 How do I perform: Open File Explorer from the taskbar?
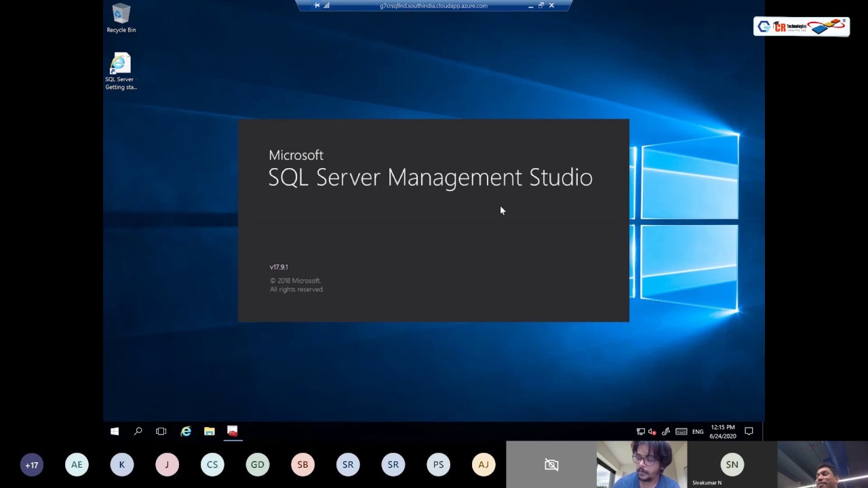210,431
